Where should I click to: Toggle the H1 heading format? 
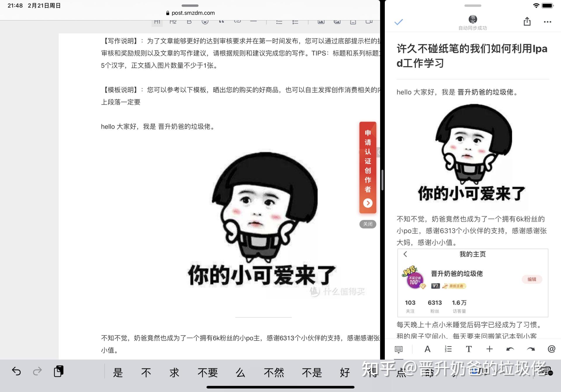[157, 22]
